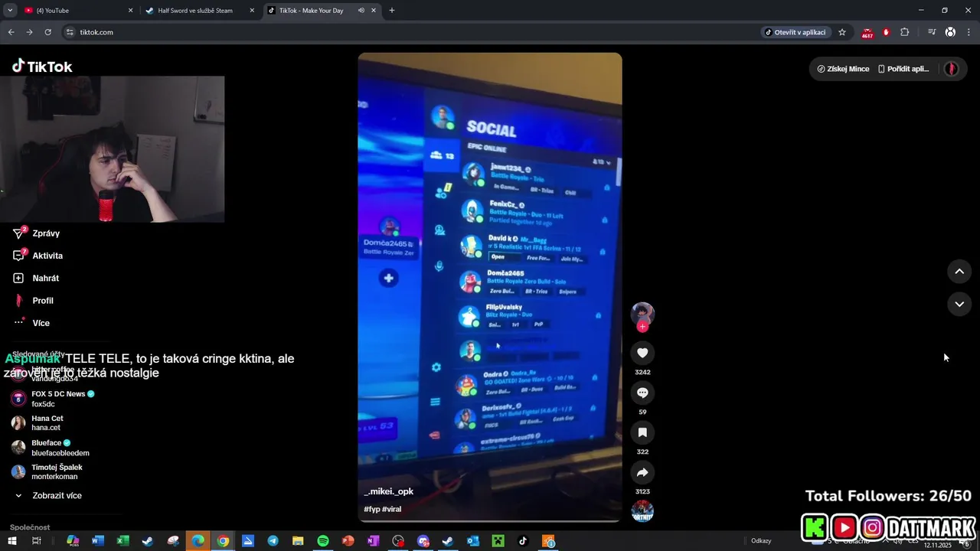Open Chrome profile avatar
The image size is (980, 551).
[x=950, y=32]
